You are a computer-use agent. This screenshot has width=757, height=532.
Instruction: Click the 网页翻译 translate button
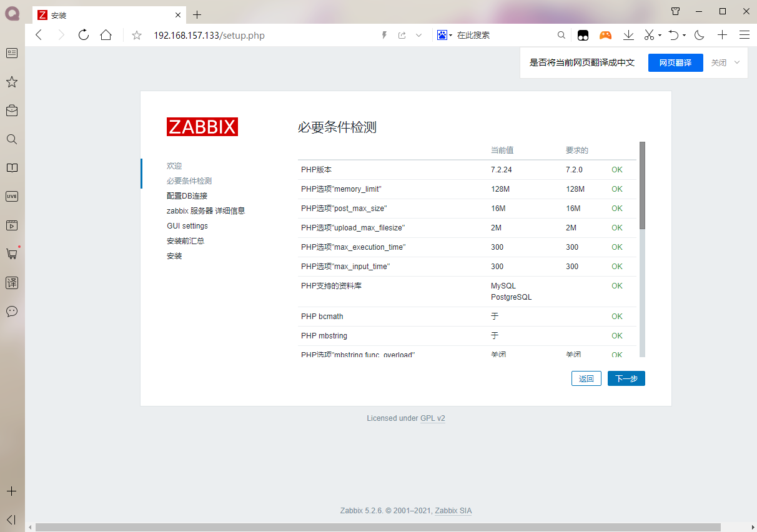pos(676,62)
